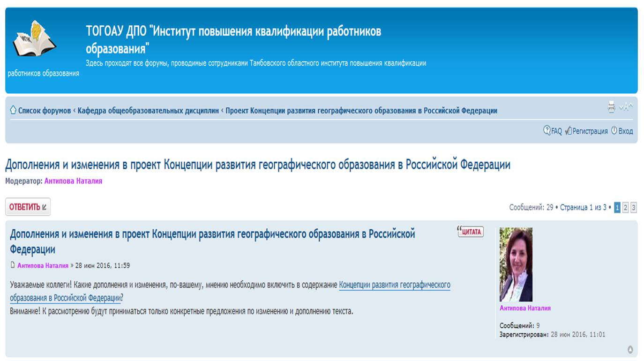644x361 pixels.
Task: Open Проект Концепции развития breadcrumb link
Action: pos(361,111)
